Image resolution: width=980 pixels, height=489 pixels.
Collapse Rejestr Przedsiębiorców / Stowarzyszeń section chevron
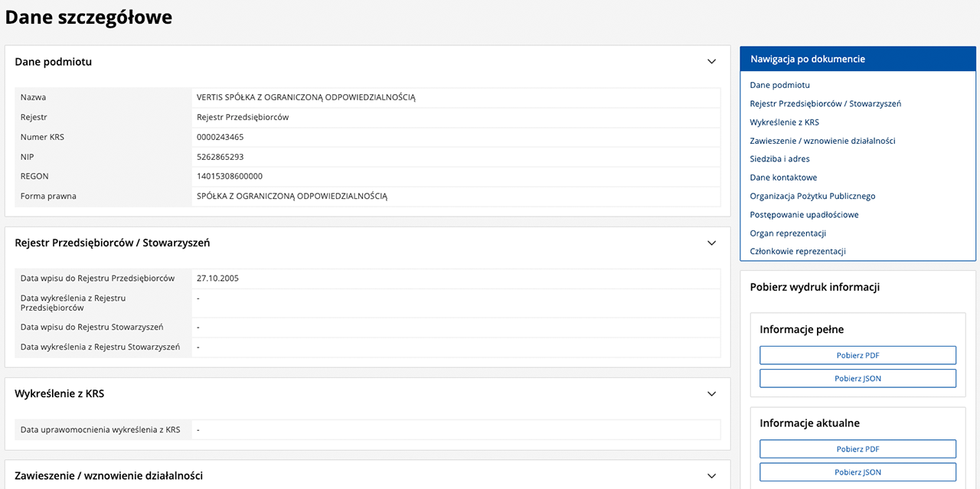coord(711,243)
